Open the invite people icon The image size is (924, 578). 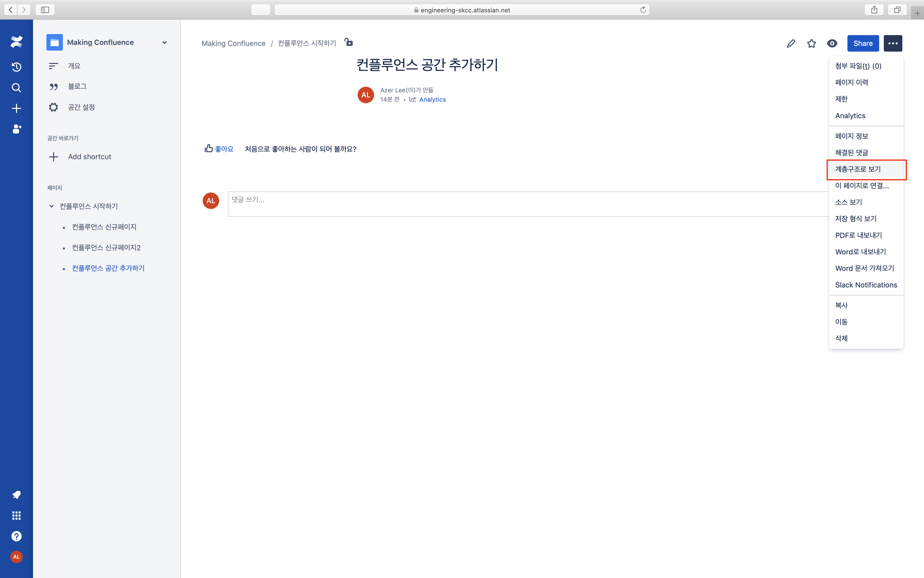(x=16, y=129)
